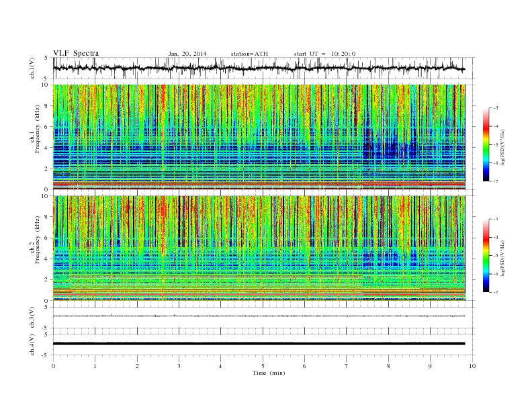Click the '6' frequency tick of ch.1 spectrogram
The height and width of the screenshot is (411, 532).
[46, 127]
